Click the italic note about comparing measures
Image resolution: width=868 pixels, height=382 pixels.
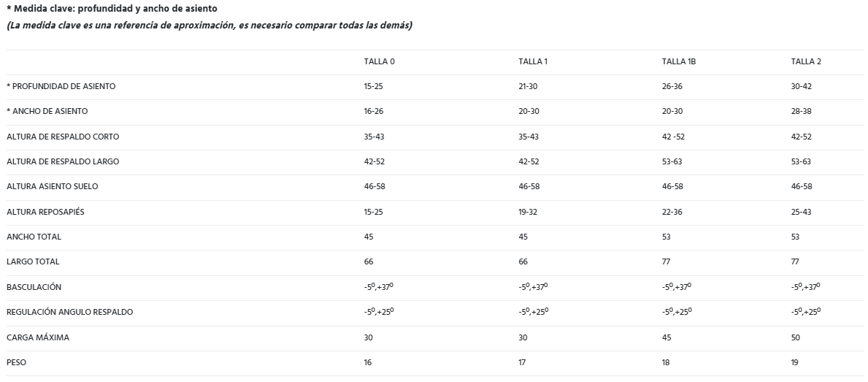tap(210, 26)
